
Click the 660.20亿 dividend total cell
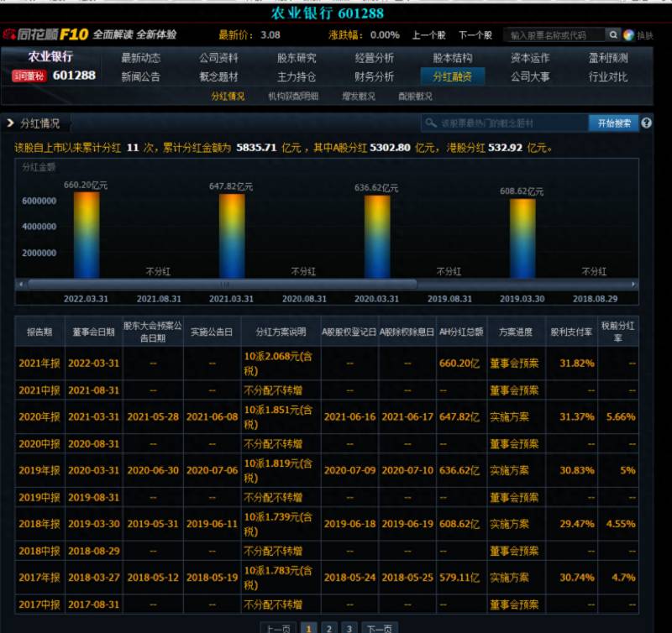[x=459, y=364]
